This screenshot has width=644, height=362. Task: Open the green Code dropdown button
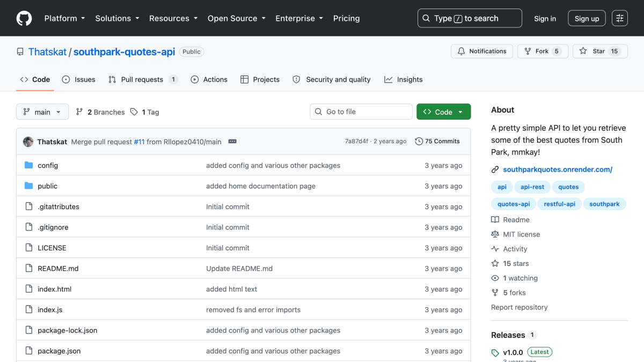tap(443, 112)
